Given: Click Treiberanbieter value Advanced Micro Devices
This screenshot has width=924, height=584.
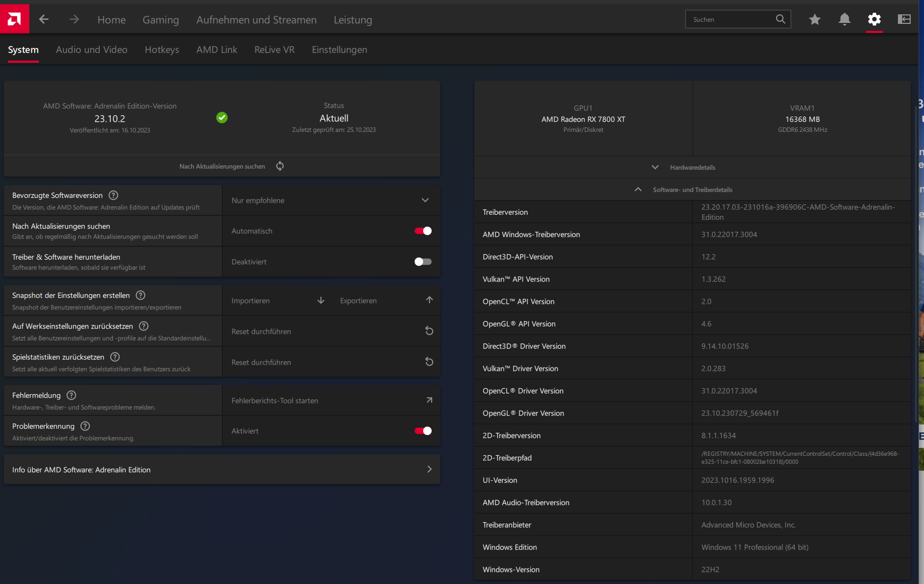Looking at the screenshot, I should (x=748, y=524).
